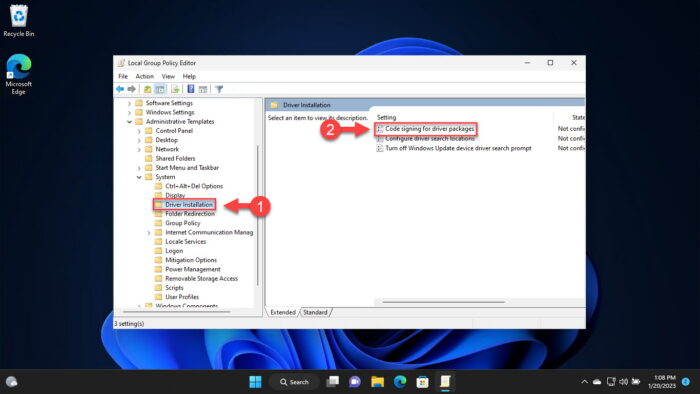
Task: Click the Up one level folder icon
Action: point(147,89)
